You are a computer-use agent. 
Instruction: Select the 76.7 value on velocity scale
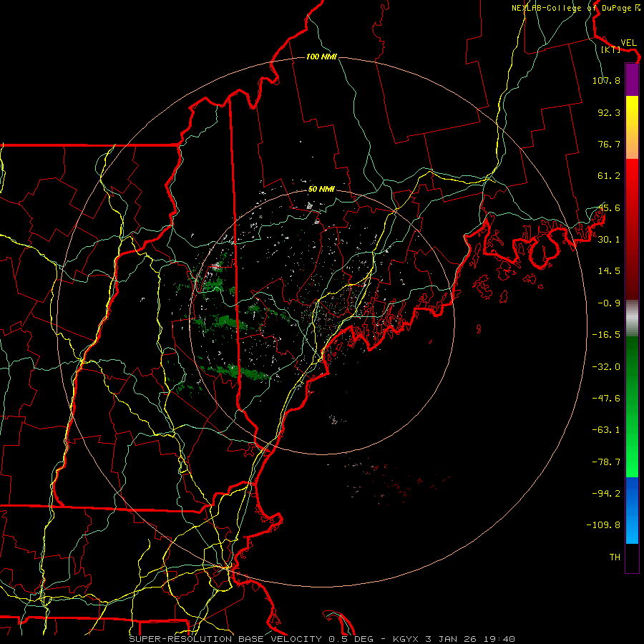point(609,144)
